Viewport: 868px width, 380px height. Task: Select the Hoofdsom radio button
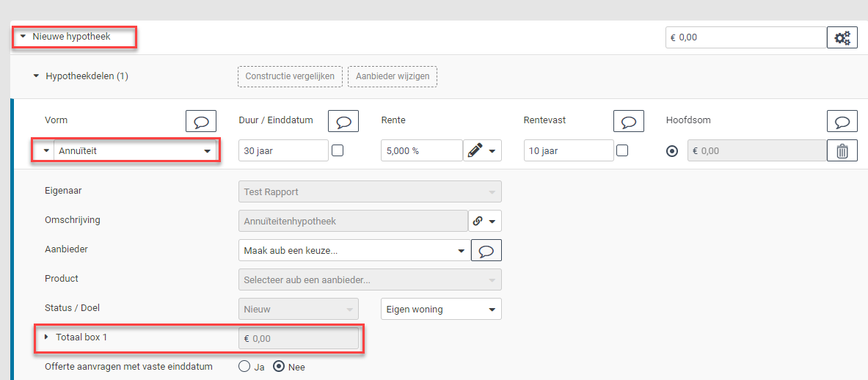(x=672, y=151)
